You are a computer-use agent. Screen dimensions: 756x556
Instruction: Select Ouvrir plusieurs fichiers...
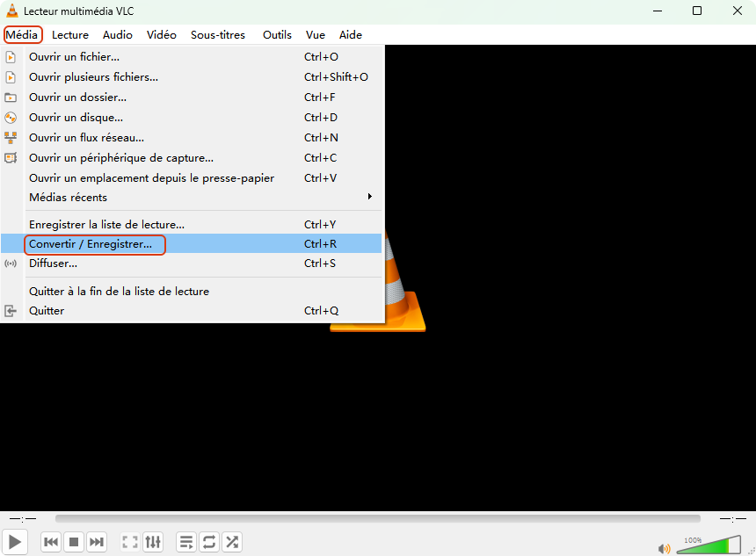(x=191, y=77)
